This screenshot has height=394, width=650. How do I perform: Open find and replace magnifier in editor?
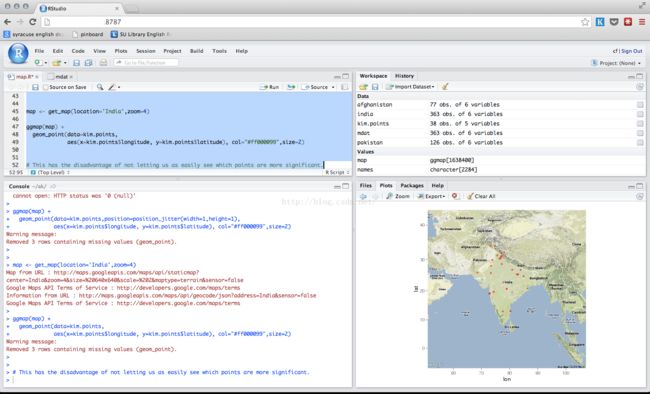point(100,87)
